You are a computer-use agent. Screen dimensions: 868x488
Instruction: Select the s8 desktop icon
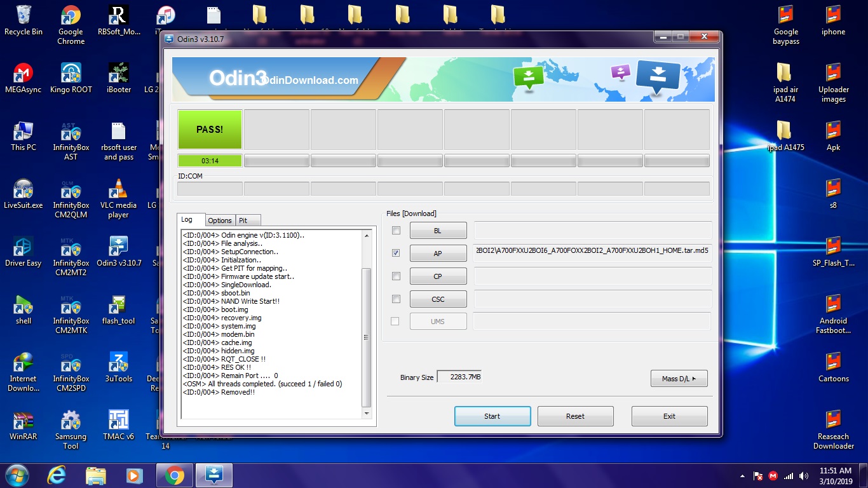click(x=834, y=194)
